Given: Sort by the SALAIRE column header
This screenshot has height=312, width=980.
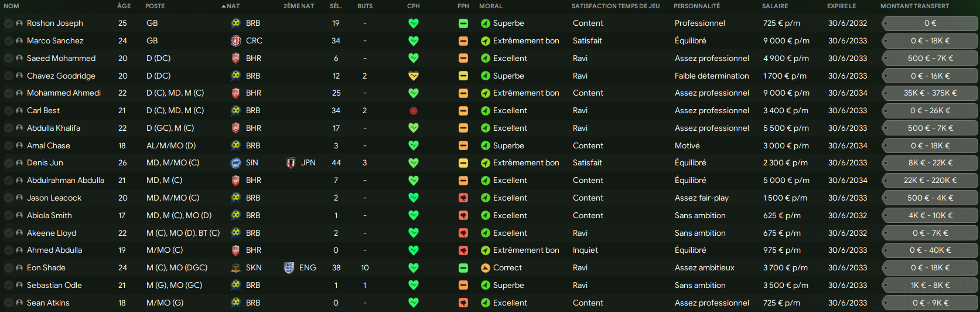Looking at the screenshot, I should (x=775, y=6).
